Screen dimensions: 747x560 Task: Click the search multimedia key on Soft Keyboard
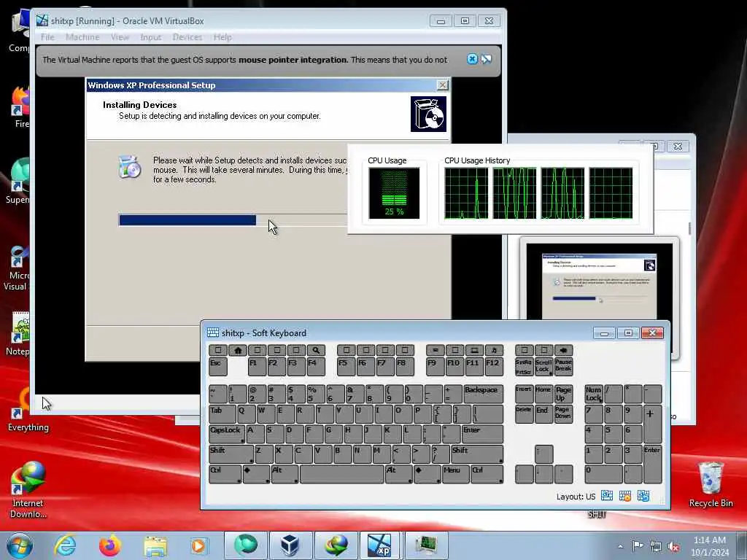[x=315, y=351]
